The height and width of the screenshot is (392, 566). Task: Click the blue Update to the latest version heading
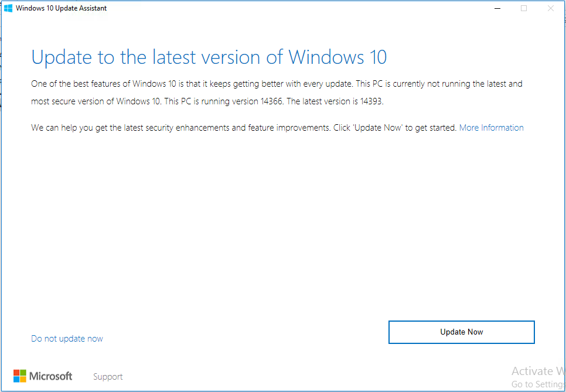[x=209, y=57]
